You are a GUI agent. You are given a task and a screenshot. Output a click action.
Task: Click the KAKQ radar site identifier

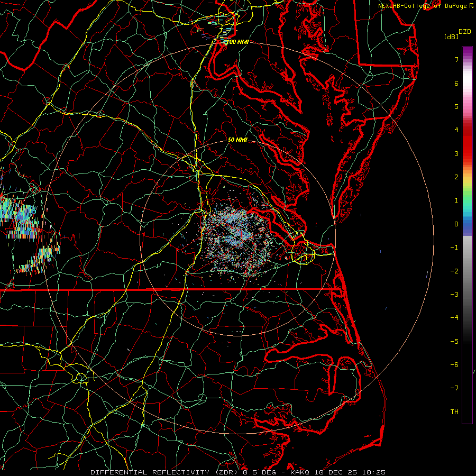[300, 472]
